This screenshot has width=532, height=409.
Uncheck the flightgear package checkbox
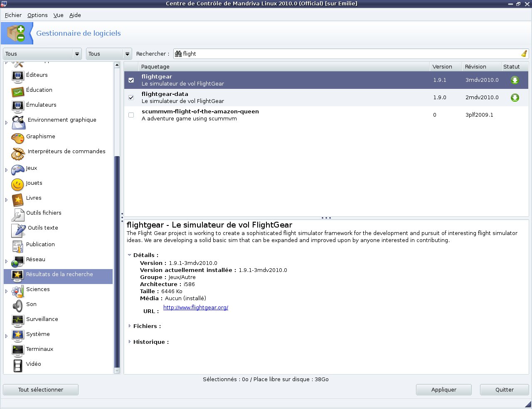131,80
